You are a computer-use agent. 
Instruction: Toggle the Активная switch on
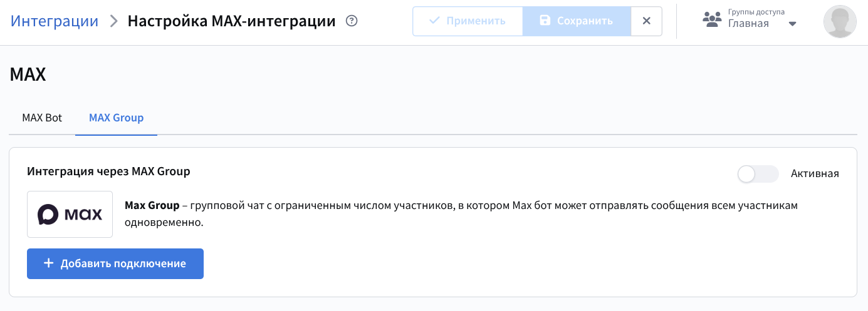[x=758, y=174]
